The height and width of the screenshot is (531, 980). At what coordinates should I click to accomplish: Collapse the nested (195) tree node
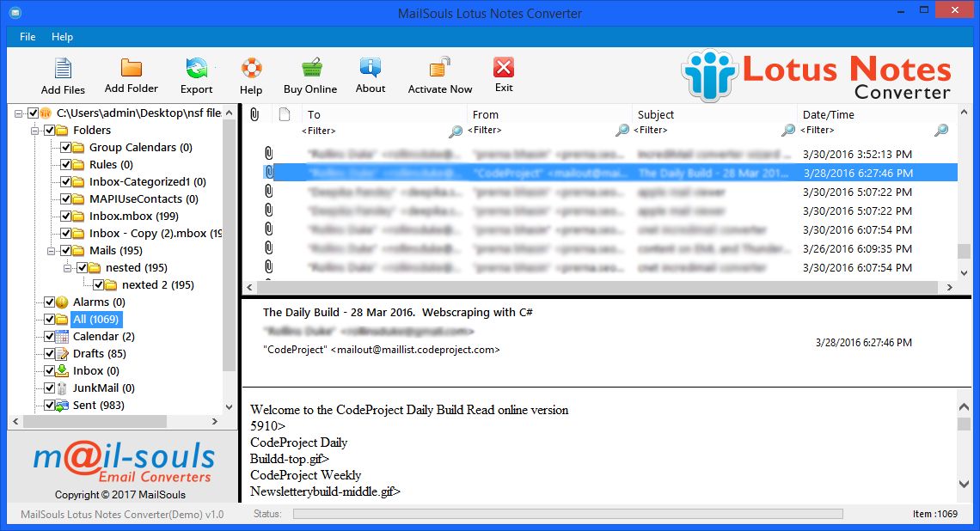pos(68,268)
